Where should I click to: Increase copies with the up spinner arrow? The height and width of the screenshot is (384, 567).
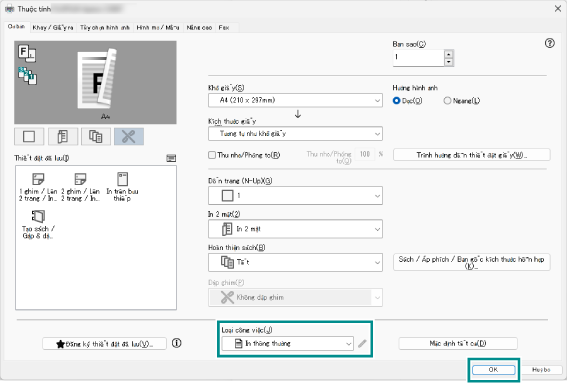click(449, 54)
